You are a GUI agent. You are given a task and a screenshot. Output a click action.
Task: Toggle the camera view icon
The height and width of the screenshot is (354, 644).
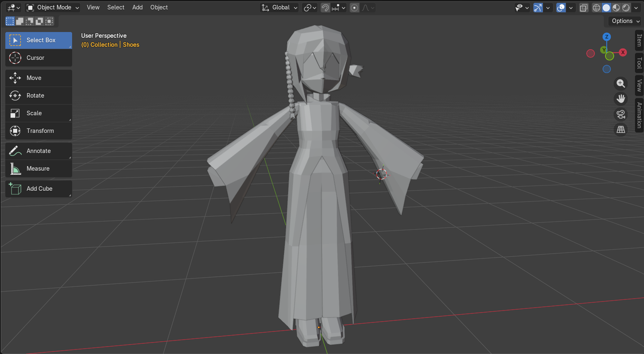[621, 114]
